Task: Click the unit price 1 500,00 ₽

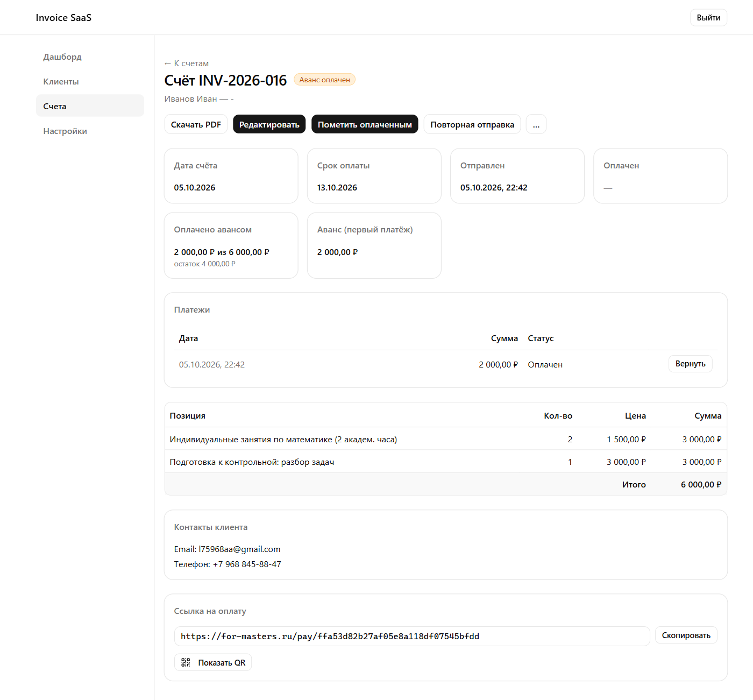Action: click(x=627, y=440)
